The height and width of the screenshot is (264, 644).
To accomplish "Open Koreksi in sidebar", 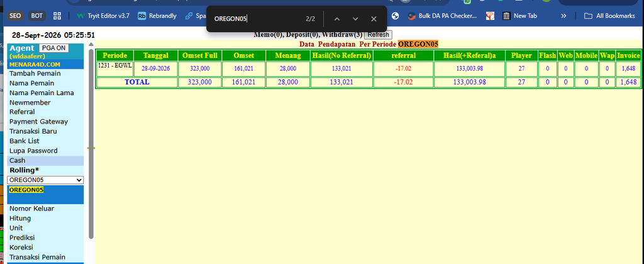I will click(x=21, y=248).
